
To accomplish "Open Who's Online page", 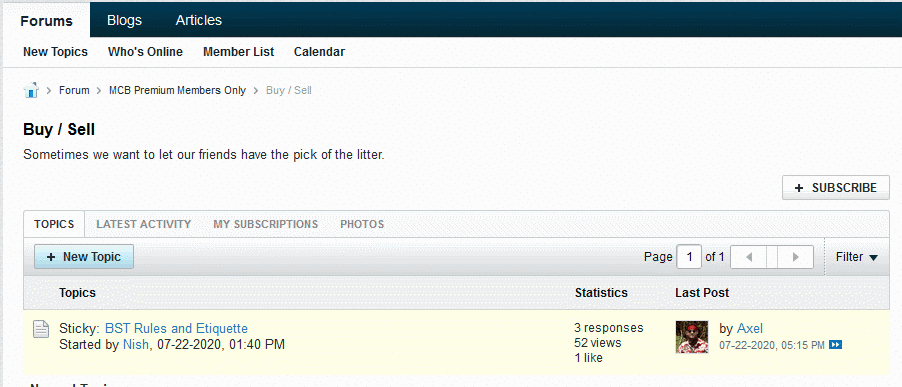I will coord(145,52).
